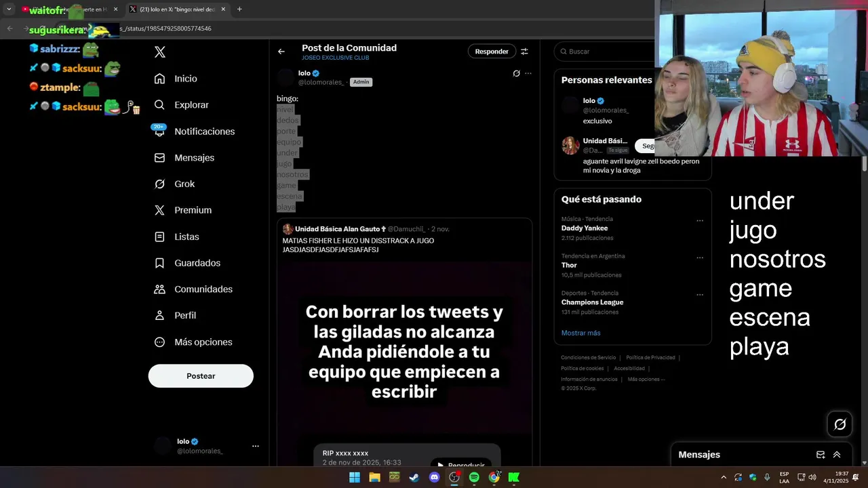Image resolution: width=868 pixels, height=488 pixels.
Task: Open the Notificaciones bell icon
Action: 159,131
